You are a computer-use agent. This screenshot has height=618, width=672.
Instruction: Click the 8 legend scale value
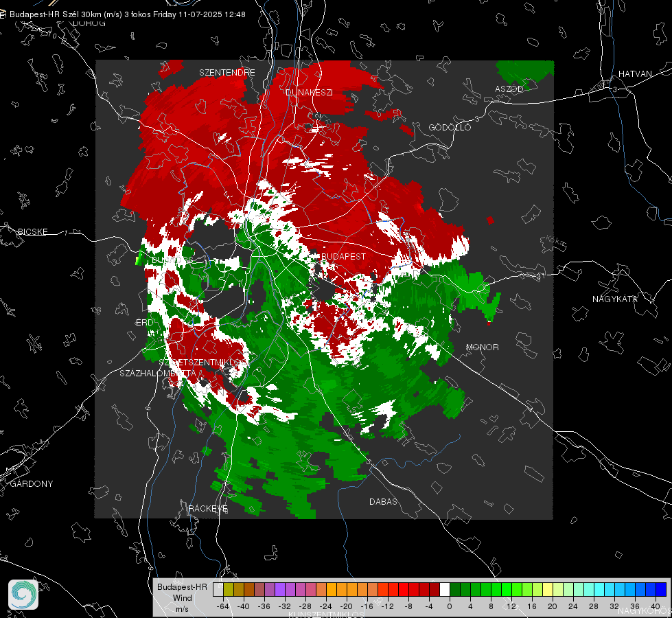tap(491, 606)
